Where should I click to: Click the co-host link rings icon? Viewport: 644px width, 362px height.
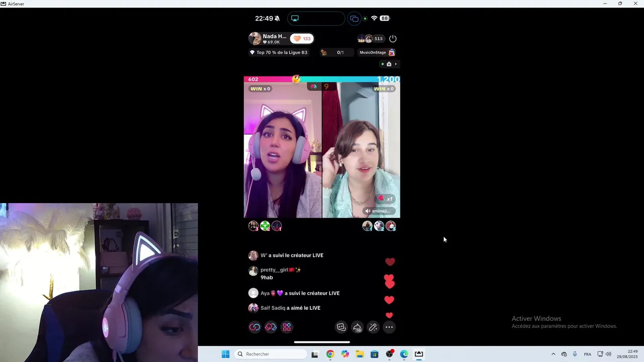pyautogui.click(x=255, y=327)
